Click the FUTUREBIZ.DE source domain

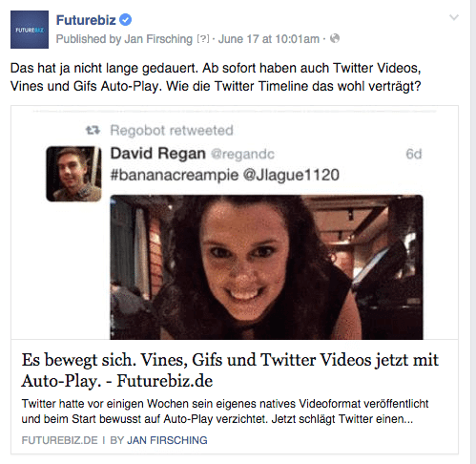point(59,440)
